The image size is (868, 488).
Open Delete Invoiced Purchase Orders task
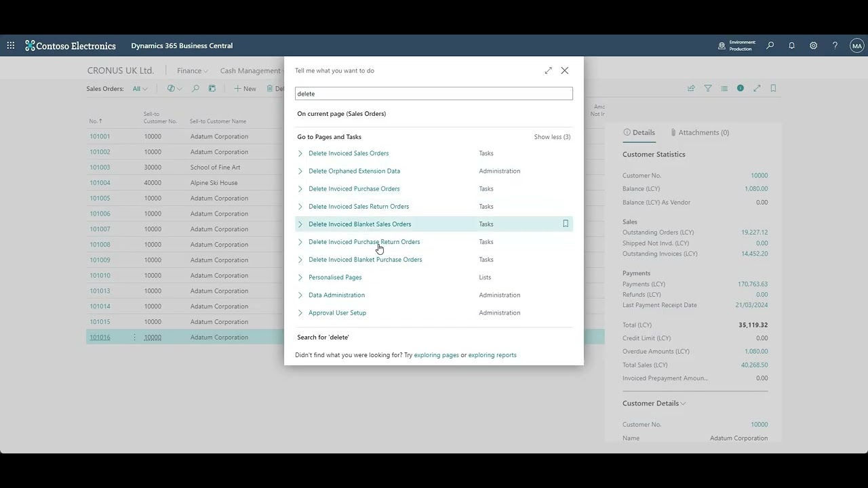coord(354,188)
